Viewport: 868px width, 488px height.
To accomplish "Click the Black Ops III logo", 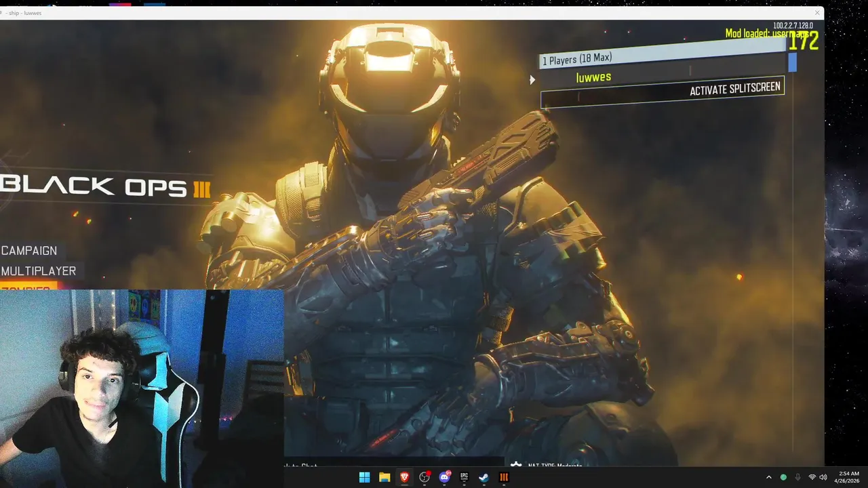I will tap(106, 187).
